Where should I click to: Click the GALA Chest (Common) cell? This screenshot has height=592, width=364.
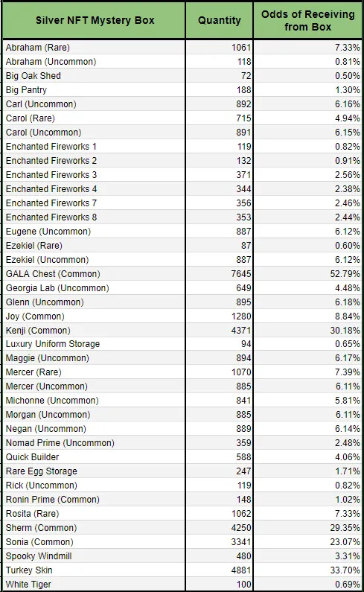tap(94, 274)
